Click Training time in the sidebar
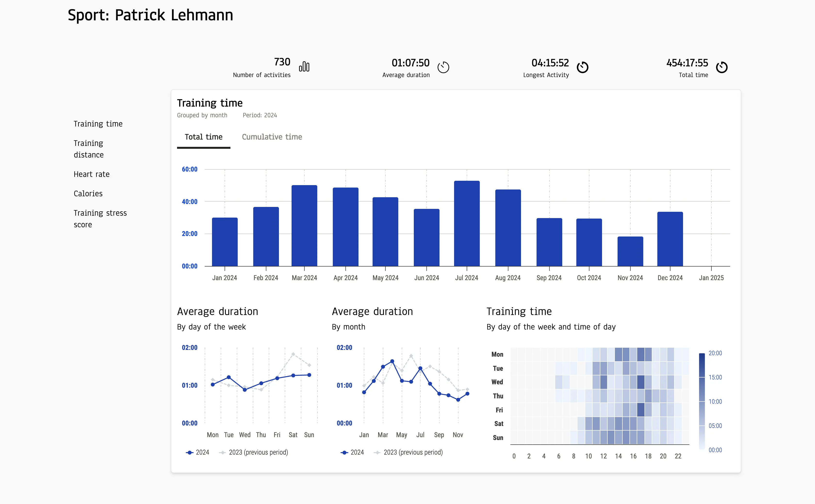 98,124
